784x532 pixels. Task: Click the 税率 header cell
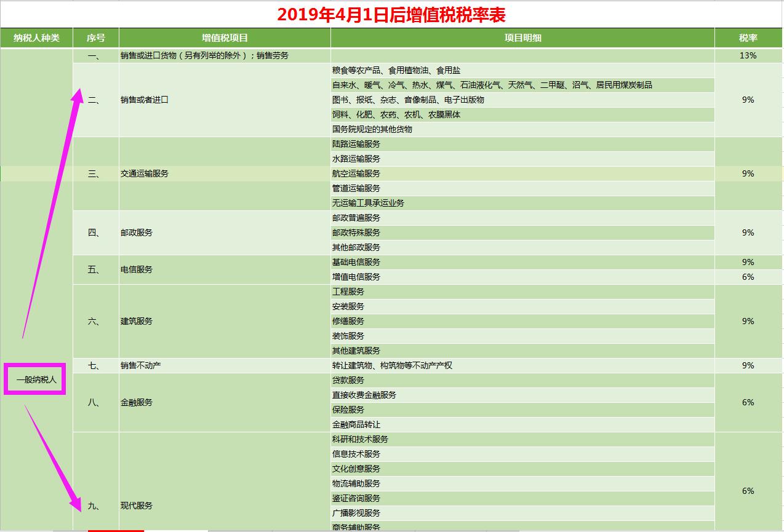[747, 38]
